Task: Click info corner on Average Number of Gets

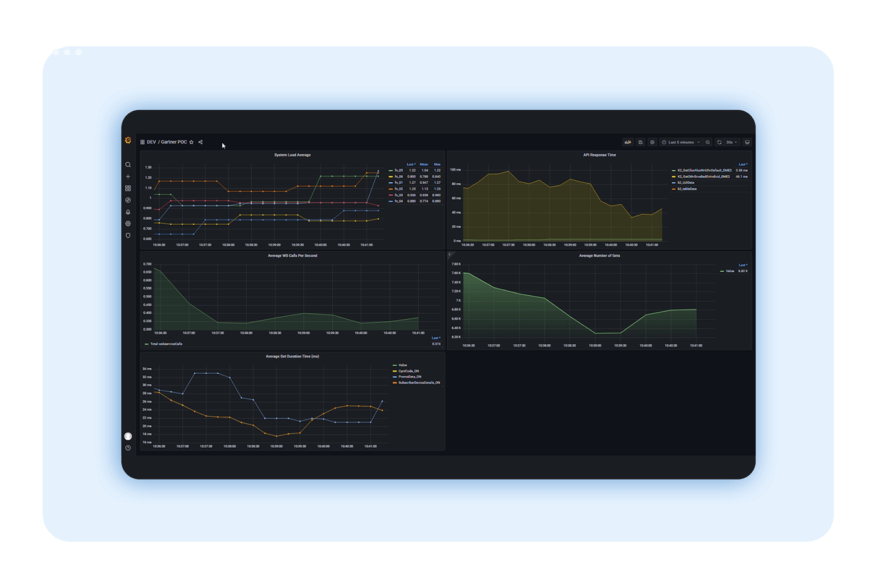Action: tap(450, 254)
